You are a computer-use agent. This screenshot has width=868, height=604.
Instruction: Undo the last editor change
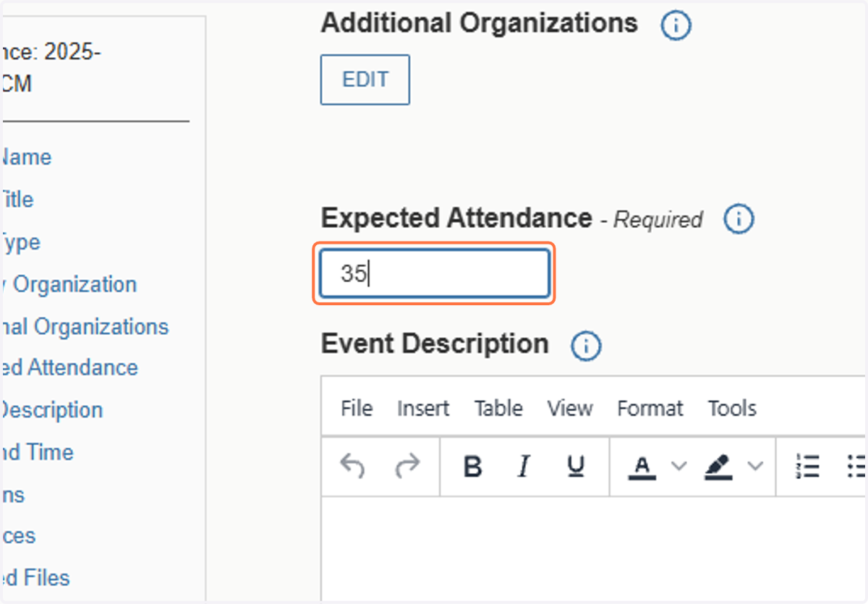tap(352, 467)
